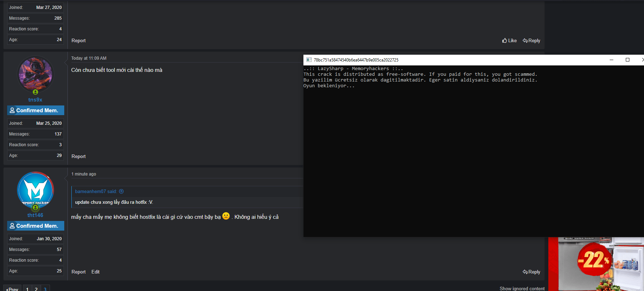
Task: Jump to quoted post via arrow icon
Action: click(x=121, y=191)
